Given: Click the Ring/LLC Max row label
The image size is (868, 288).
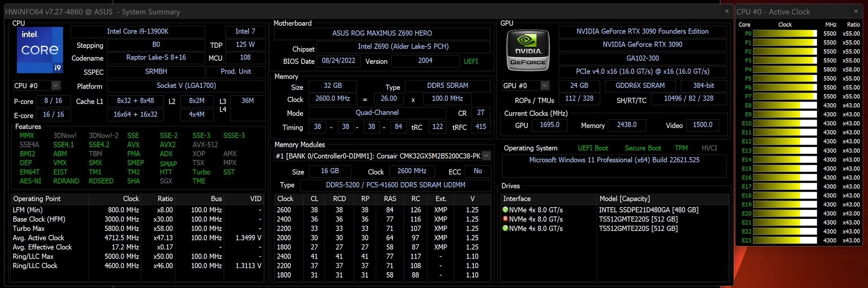Looking at the screenshot, I should pyautogui.click(x=33, y=257).
